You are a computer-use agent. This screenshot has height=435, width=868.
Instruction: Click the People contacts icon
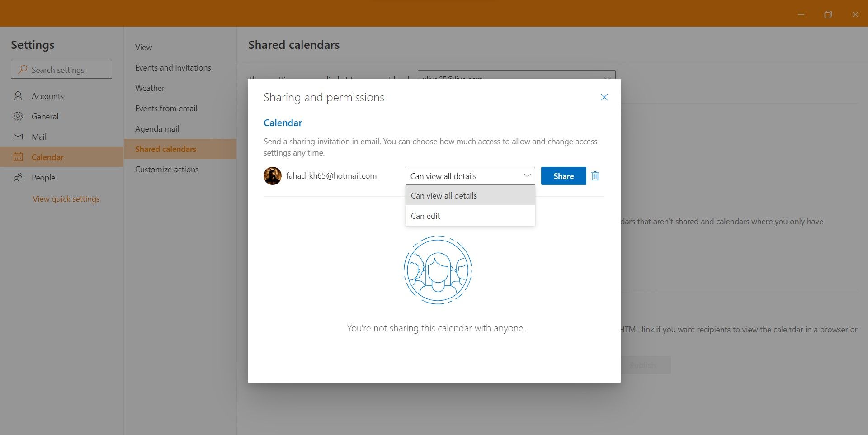coord(18,177)
